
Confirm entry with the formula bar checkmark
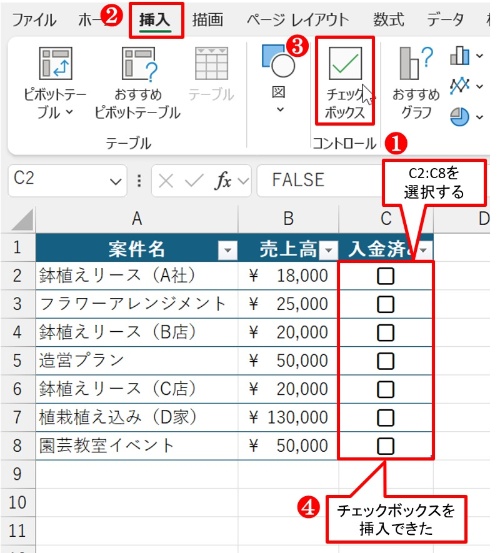[194, 181]
